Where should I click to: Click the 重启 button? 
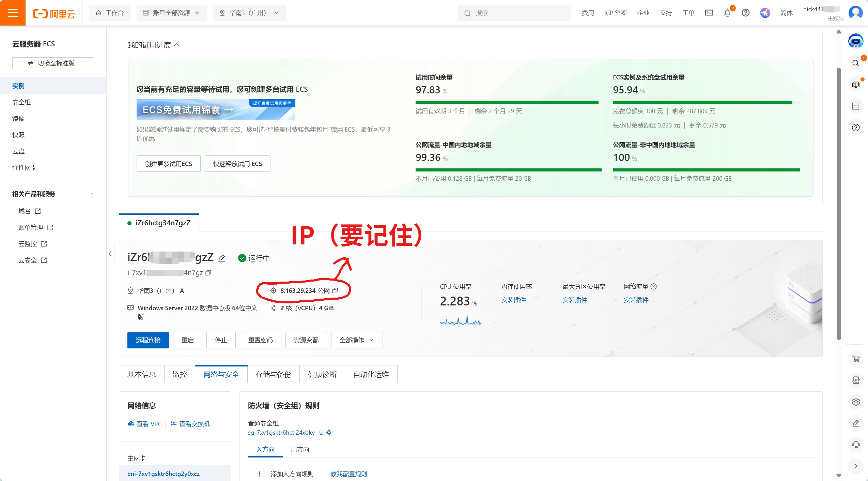click(x=188, y=340)
